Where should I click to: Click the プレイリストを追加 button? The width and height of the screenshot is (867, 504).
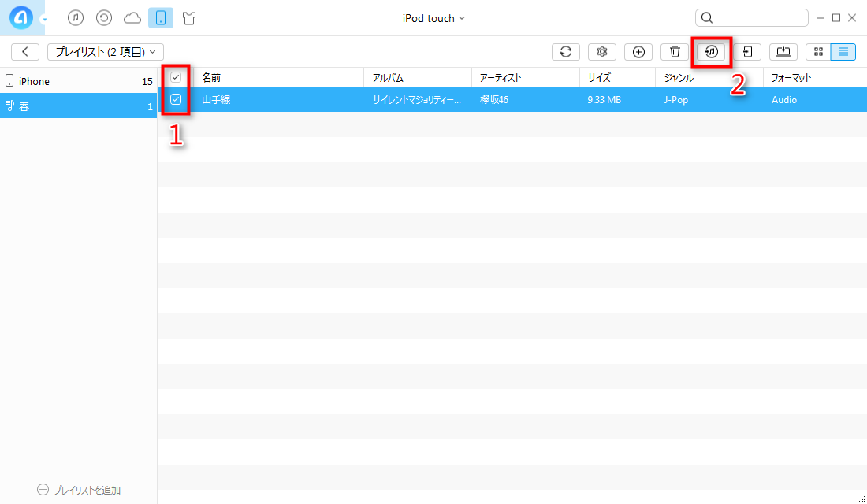pos(79,490)
